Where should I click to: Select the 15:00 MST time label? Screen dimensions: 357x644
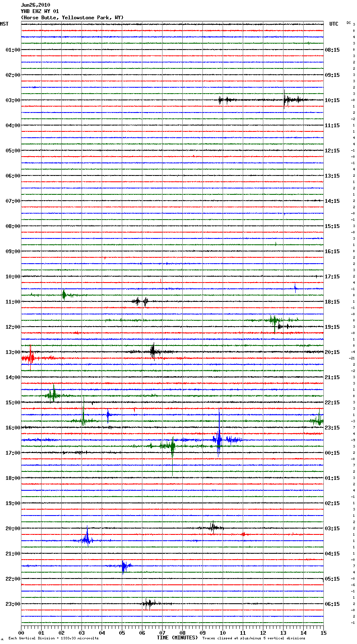[x=13, y=403]
